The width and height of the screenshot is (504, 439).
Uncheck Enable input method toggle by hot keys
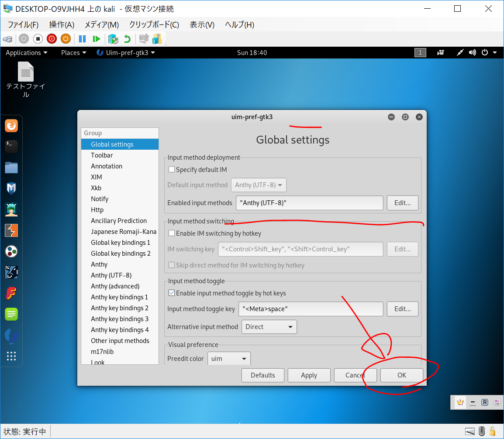pyautogui.click(x=172, y=293)
